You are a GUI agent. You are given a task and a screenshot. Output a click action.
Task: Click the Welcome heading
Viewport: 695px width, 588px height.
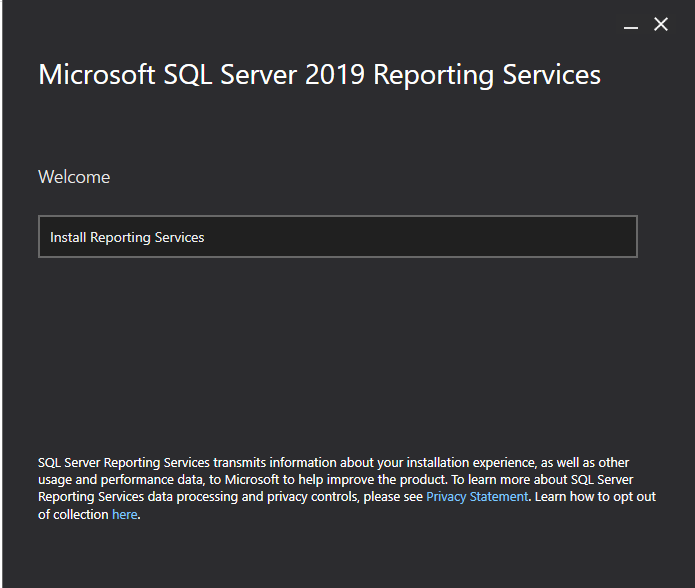point(74,177)
